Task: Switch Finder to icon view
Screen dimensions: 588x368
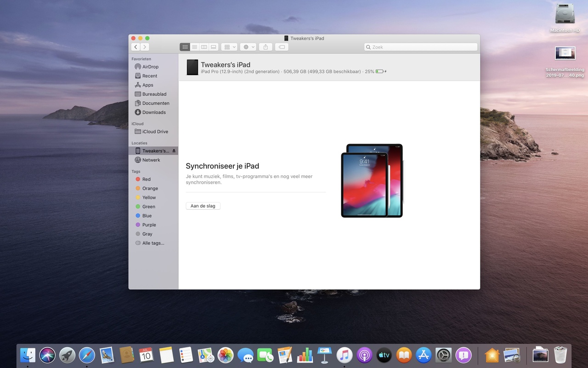Action: click(185, 47)
